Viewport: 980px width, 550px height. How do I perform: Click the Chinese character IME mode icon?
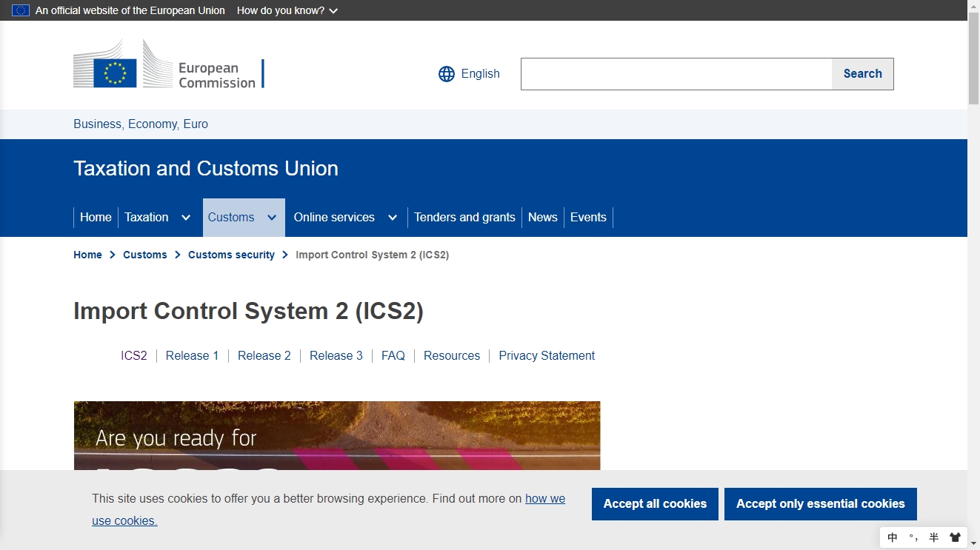click(893, 537)
